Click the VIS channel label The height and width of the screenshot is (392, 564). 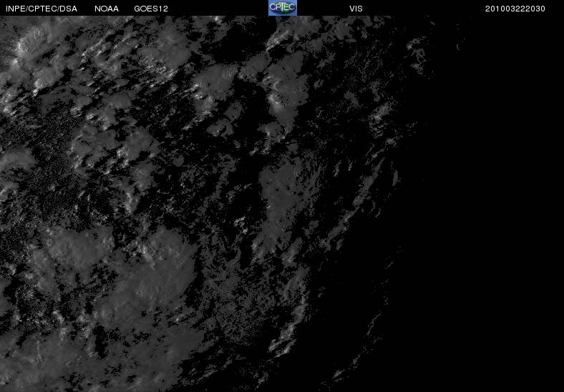[x=356, y=9]
